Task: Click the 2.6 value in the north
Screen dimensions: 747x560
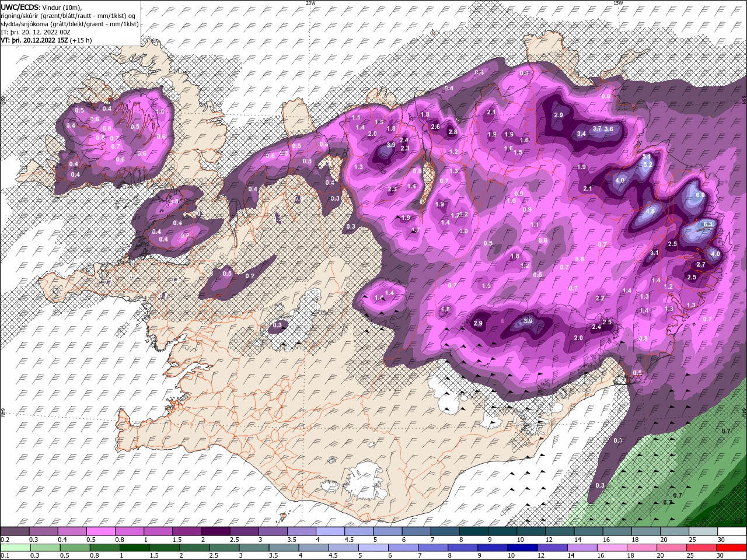Action: (x=435, y=127)
